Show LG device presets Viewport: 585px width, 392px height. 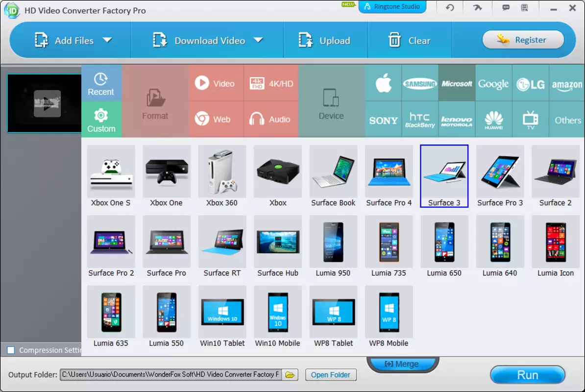click(531, 83)
